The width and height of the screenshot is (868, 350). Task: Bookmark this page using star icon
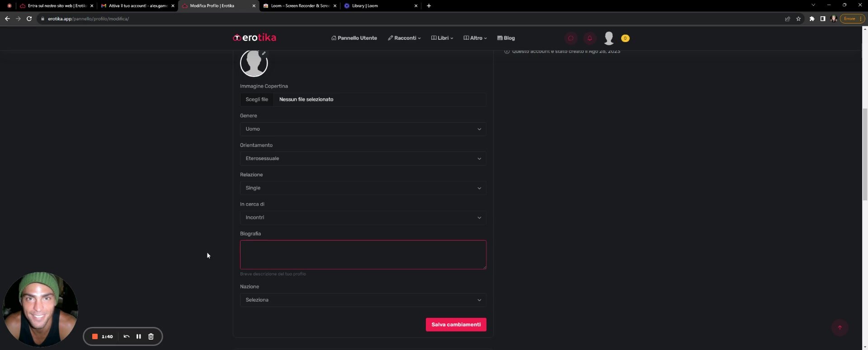(798, 19)
